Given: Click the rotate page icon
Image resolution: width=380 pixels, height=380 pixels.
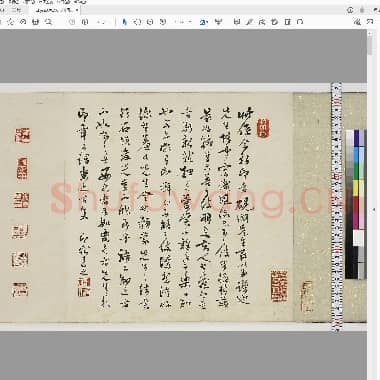Looking at the screenshot, I should (300, 22).
